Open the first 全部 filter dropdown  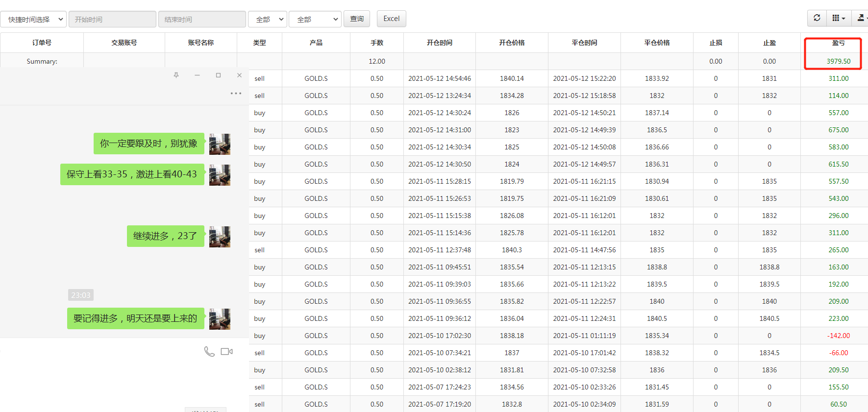[x=267, y=19]
